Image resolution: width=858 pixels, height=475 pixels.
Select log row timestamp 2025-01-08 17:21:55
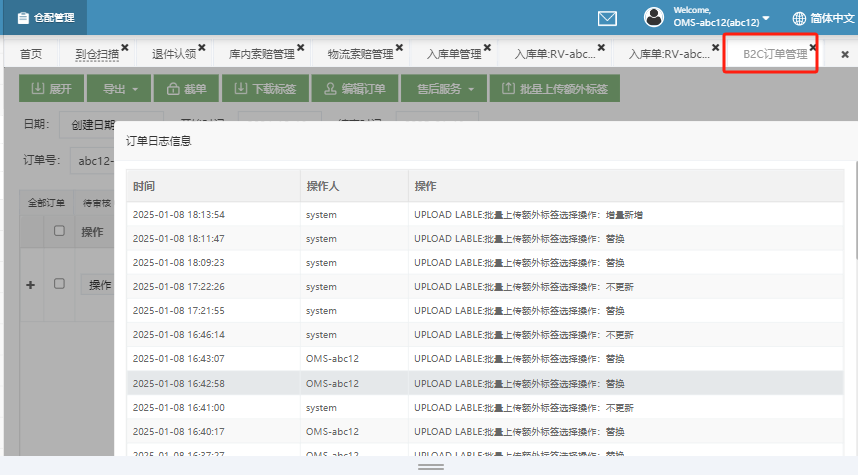[178, 311]
